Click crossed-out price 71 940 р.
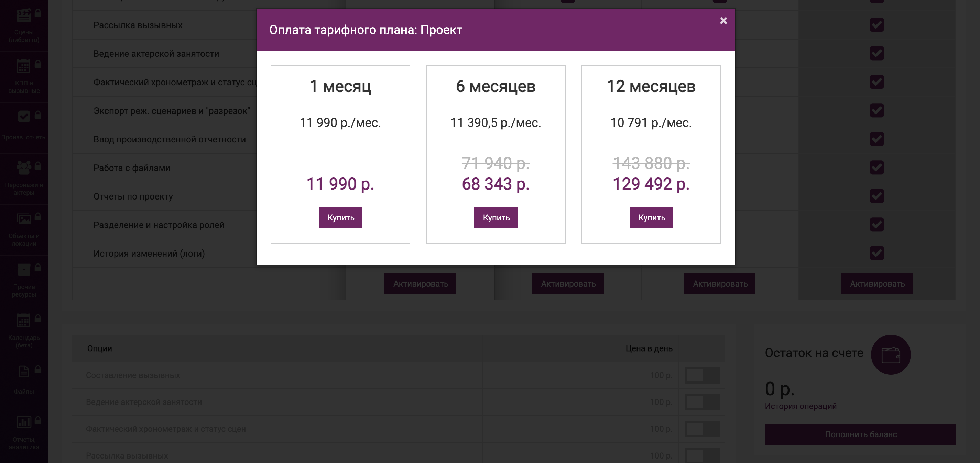 pyautogui.click(x=495, y=164)
